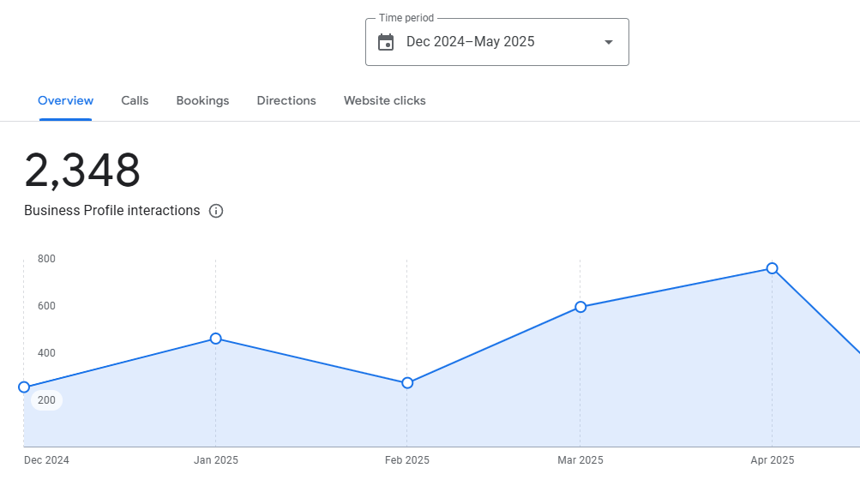Pick the Mar 2025 data point circle
Image resolution: width=860 pixels, height=504 pixels.
(580, 307)
